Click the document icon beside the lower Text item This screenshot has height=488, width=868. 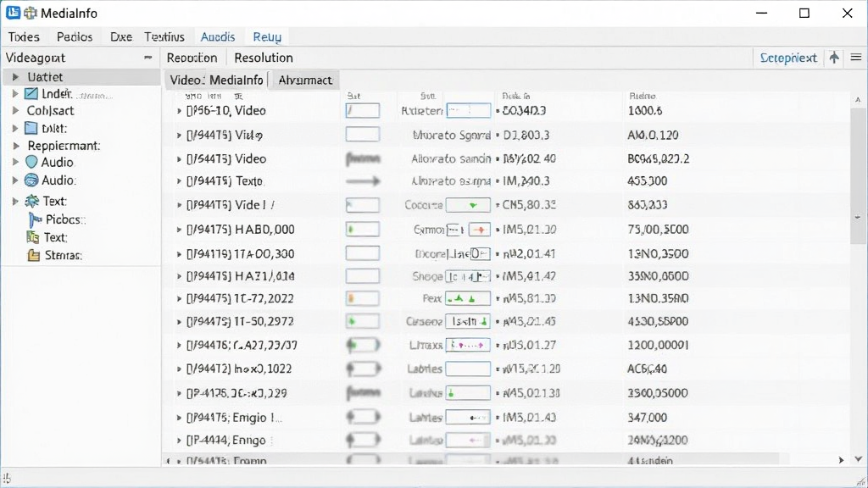[x=33, y=237]
